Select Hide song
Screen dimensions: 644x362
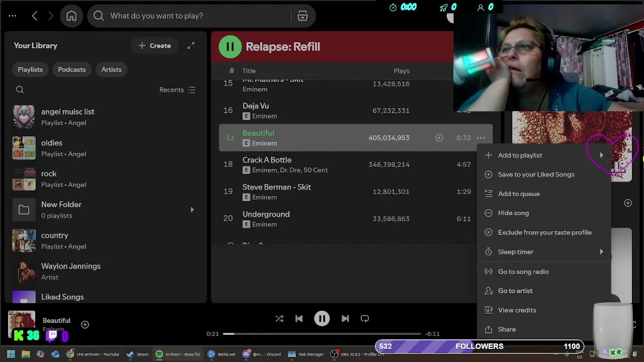click(544, 213)
